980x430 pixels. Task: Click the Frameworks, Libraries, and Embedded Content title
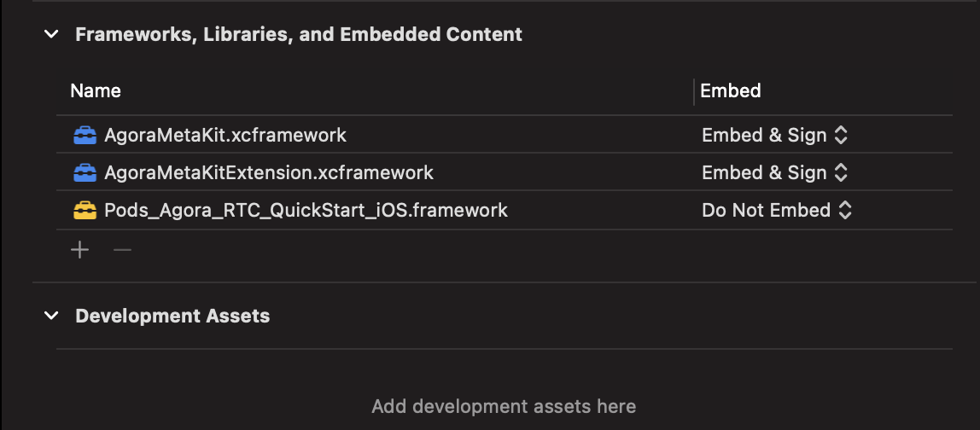[x=299, y=34]
